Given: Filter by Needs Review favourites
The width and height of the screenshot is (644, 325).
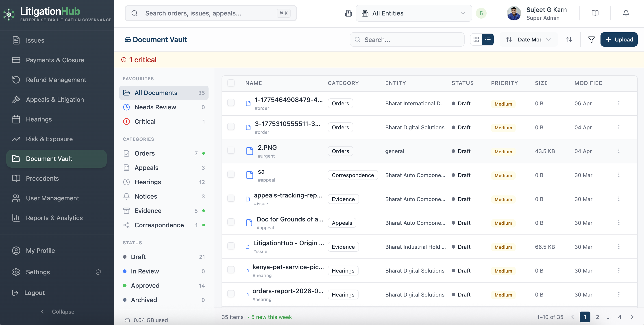Looking at the screenshot, I should tap(164, 107).
